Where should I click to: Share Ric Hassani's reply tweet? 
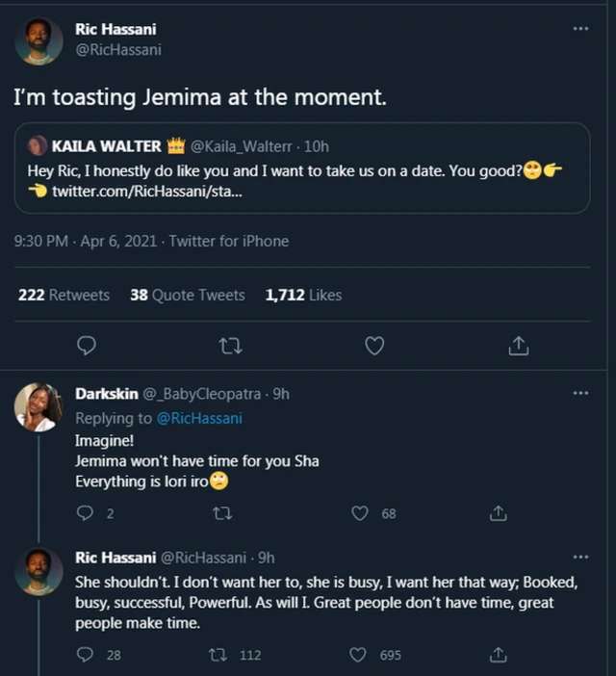[498, 655]
